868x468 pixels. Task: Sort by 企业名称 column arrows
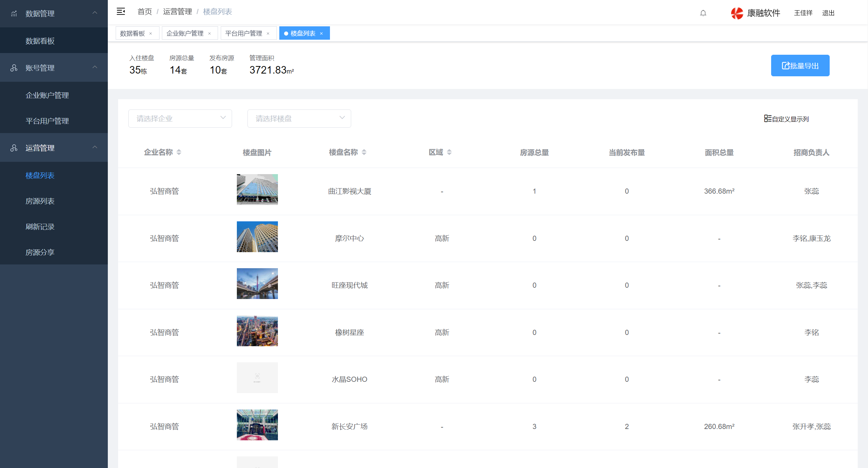(x=179, y=152)
